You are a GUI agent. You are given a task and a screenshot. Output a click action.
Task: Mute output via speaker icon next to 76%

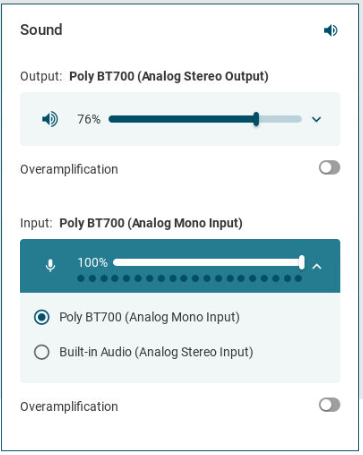[x=50, y=119]
